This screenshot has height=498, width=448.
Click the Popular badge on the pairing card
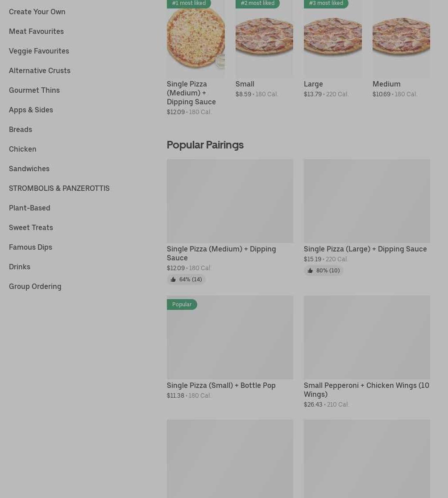tap(182, 305)
